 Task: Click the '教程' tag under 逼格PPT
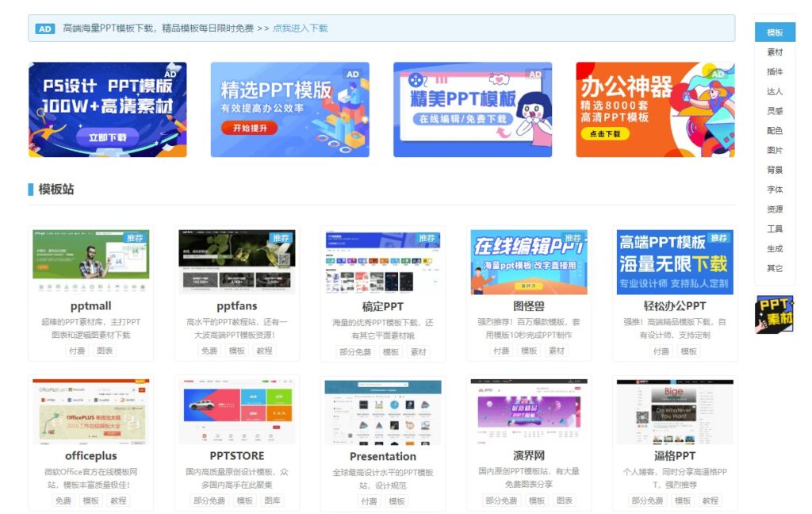coord(710,501)
